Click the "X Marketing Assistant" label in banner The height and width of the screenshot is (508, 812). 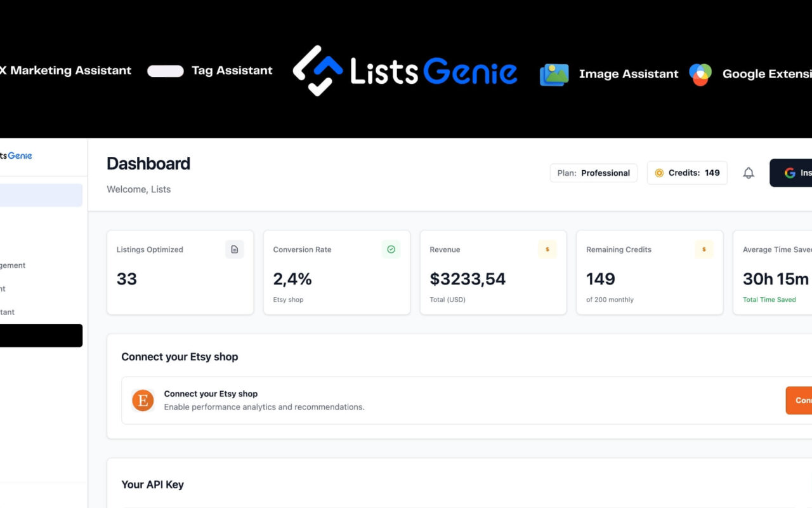pyautogui.click(x=65, y=70)
